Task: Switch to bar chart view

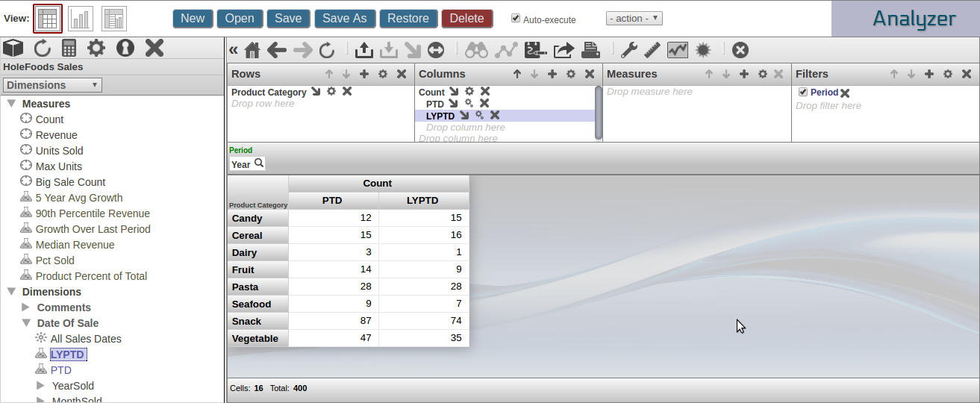Action: [x=81, y=18]
